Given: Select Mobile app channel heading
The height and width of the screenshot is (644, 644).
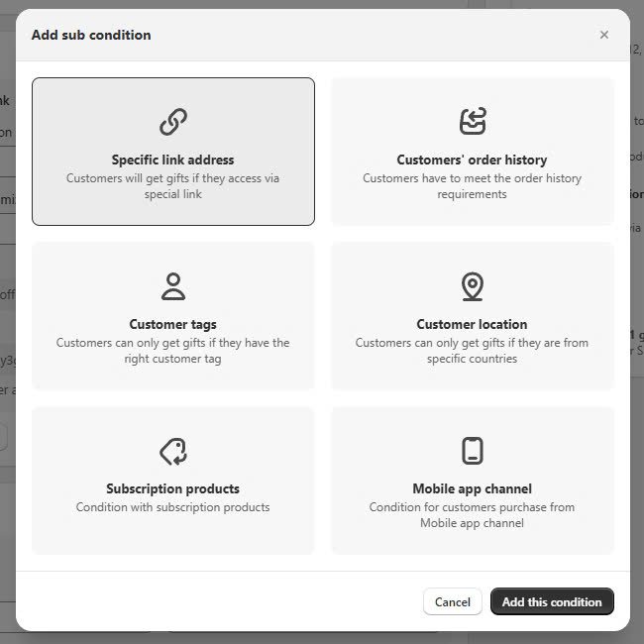Looking at the screenshot, I should coord(472,488).
